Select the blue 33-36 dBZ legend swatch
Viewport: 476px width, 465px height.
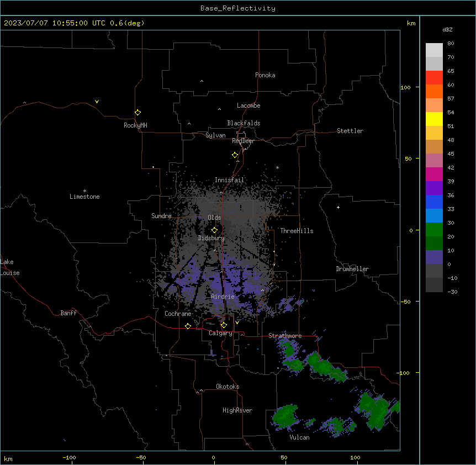[434, 202]
